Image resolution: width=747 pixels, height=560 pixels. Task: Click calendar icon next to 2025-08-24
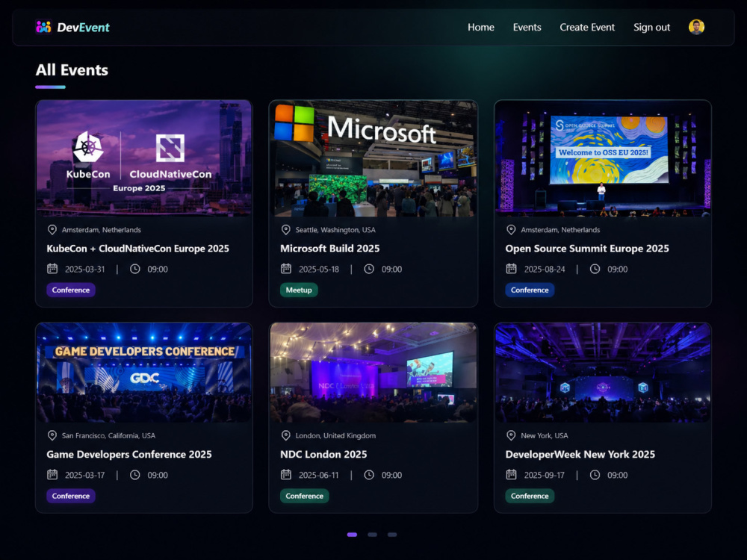(x=511, y=269)
